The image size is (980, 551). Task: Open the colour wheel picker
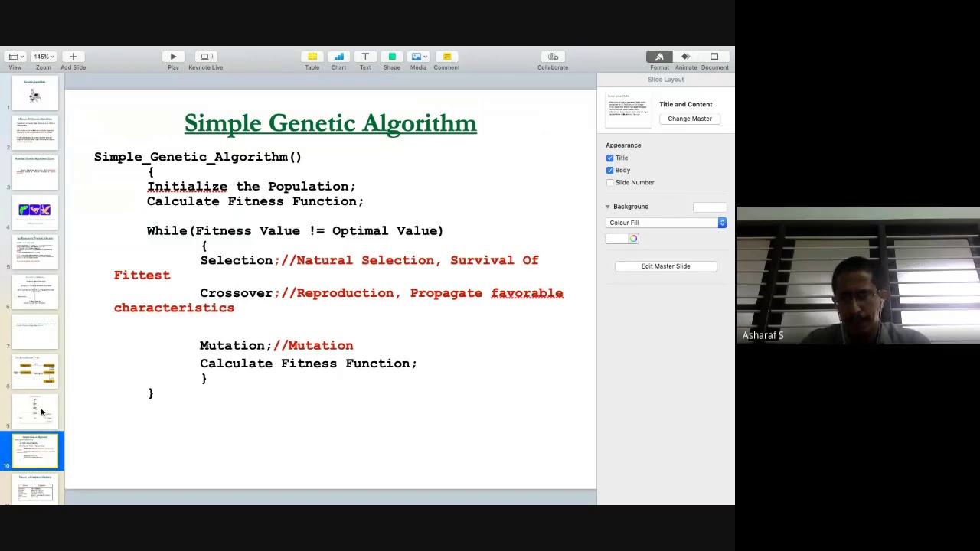tap(633, 239)
